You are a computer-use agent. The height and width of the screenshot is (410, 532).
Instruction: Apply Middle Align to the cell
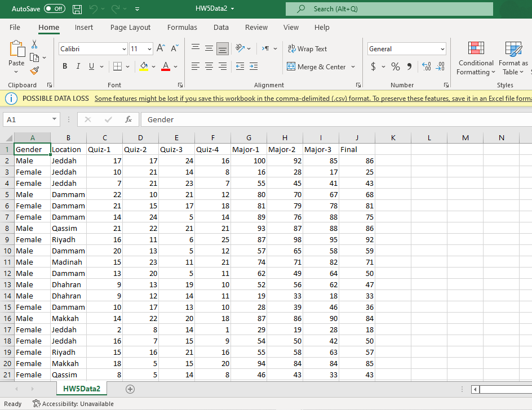pyautogui.click(x=209, y=48)
